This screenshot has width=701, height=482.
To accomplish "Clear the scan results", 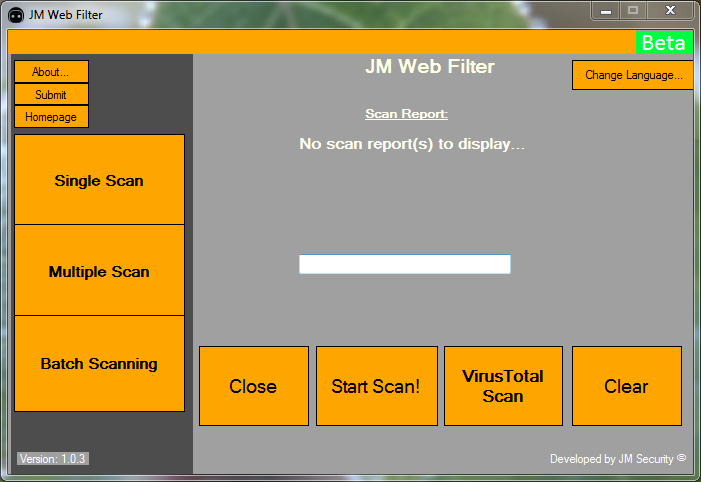I will coord(626,386).
